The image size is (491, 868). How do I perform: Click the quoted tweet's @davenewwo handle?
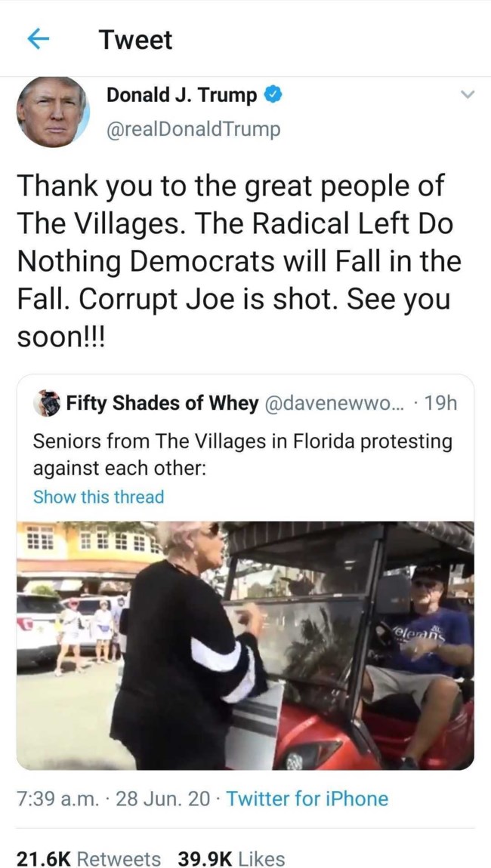coord(336,403)
